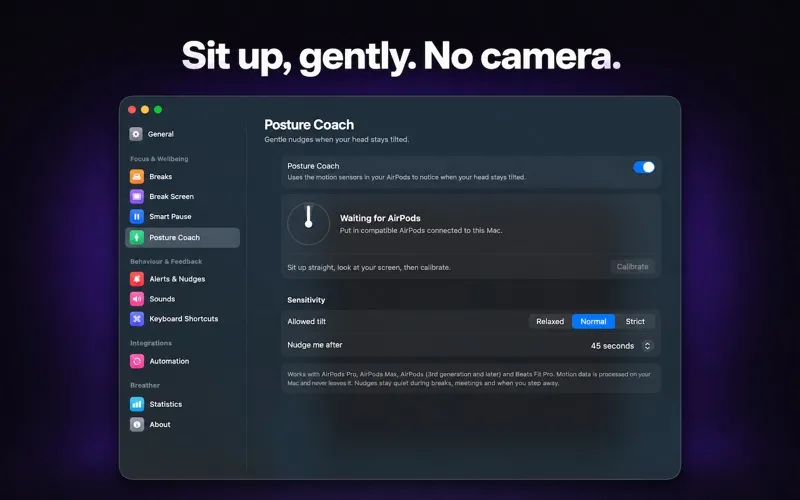Click the 'Sensitivity' section heading
This screenshot has width=800, height=500.
tap(306, 300)
